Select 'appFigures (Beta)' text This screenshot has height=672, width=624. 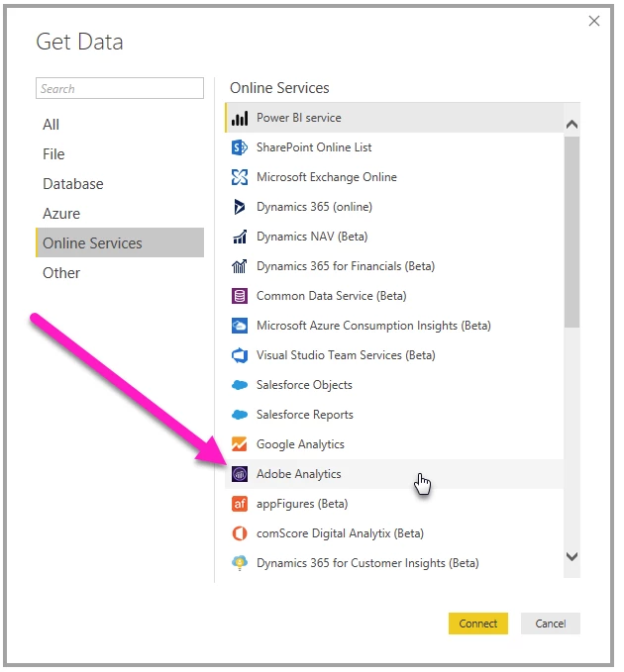point(302,504)
